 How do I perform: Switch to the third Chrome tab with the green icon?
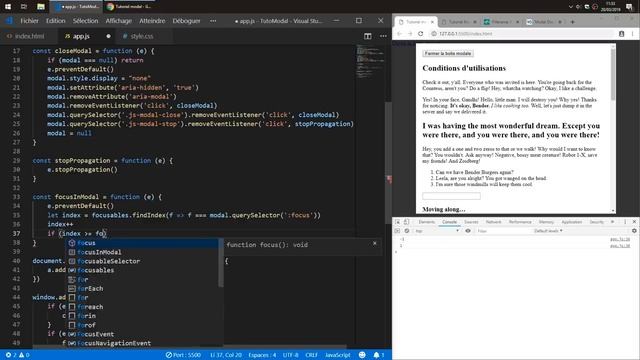[x=501, y=22]
